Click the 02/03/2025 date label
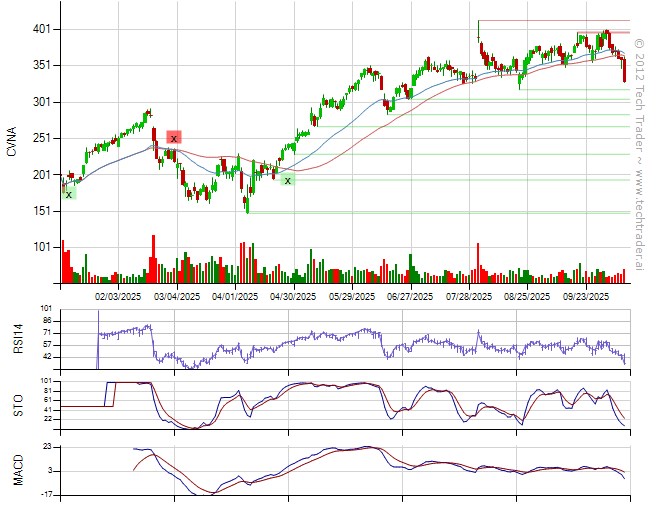Image resolution: width=657 pixels, height=514 pixels. (x=119, y=297)
